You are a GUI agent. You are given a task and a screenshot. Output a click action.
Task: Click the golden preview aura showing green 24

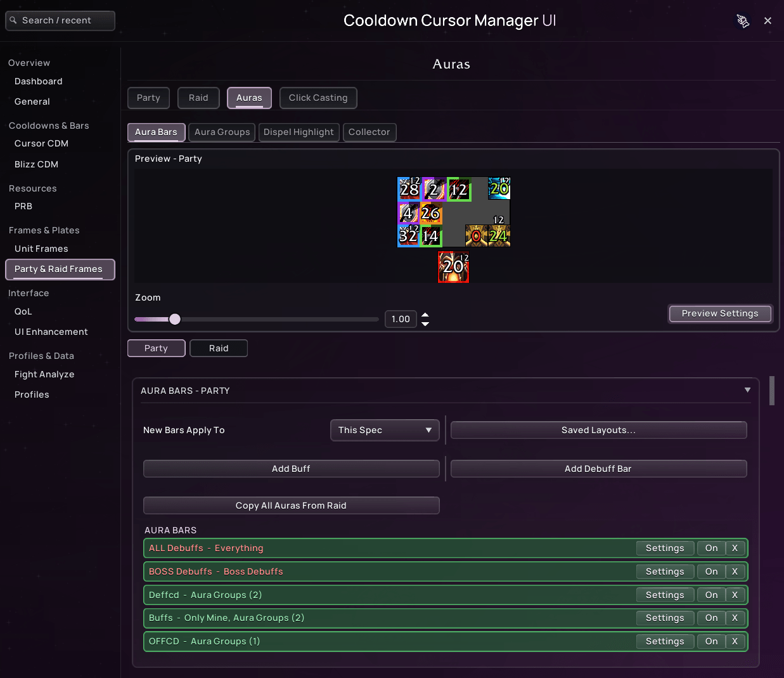499,236
